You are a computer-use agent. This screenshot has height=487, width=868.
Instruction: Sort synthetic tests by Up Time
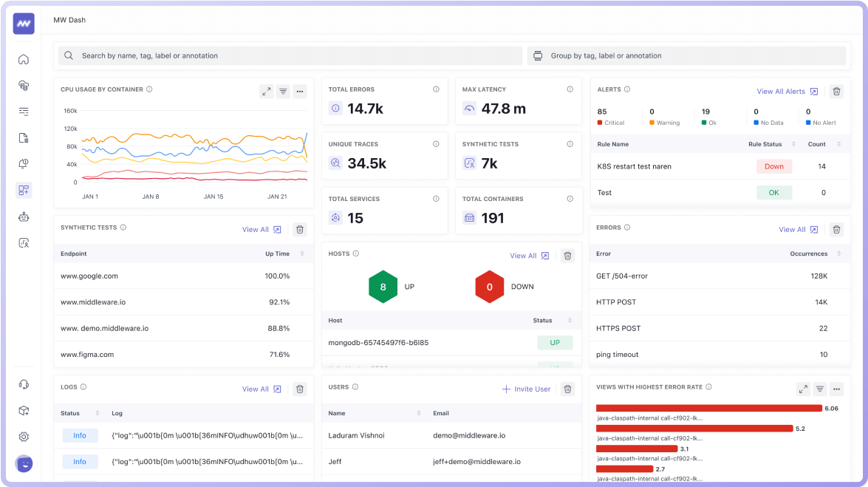pyautogui.click(x=302, y=253)
